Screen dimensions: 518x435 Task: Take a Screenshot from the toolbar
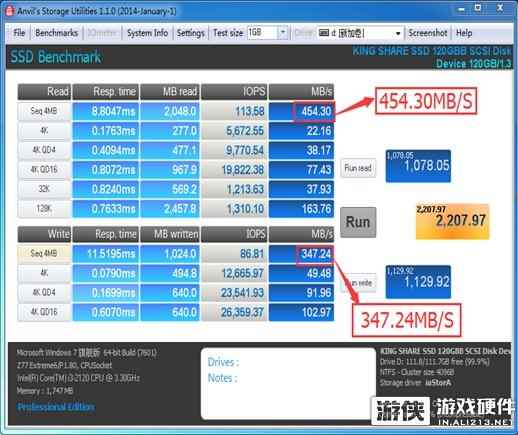[428, 33]
